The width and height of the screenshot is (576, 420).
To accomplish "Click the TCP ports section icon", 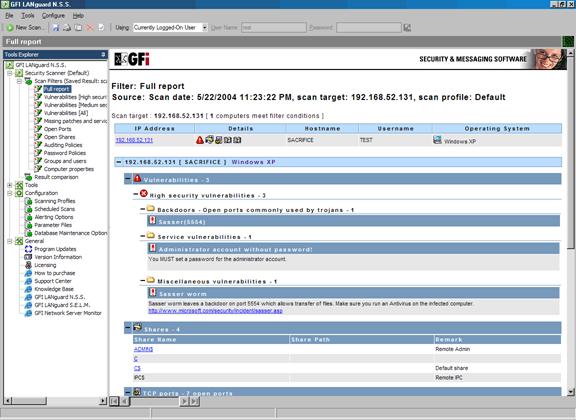I will coord(137,392).
